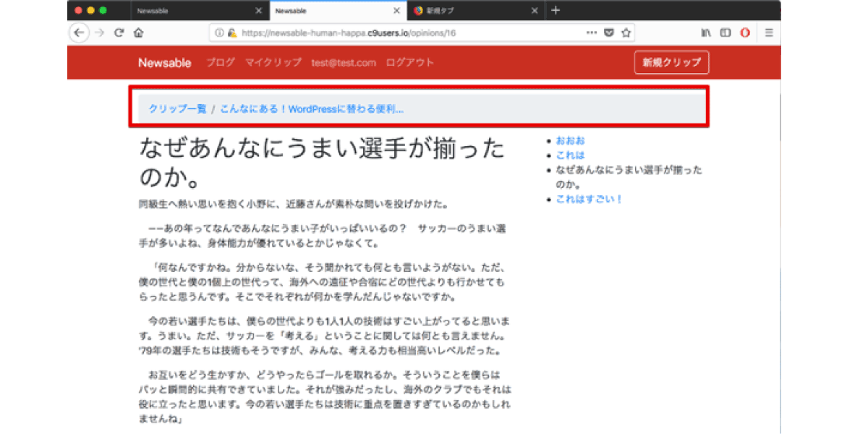Image resolution: width=868 pixels, height=434 pixels.
Task: Open マイクリップ in the navbar
Action: [273, 63]
